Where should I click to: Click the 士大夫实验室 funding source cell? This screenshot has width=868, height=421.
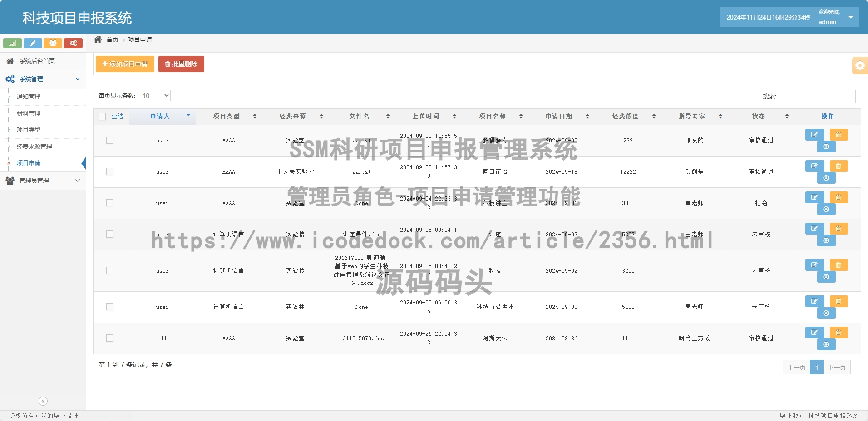point(296,172)
